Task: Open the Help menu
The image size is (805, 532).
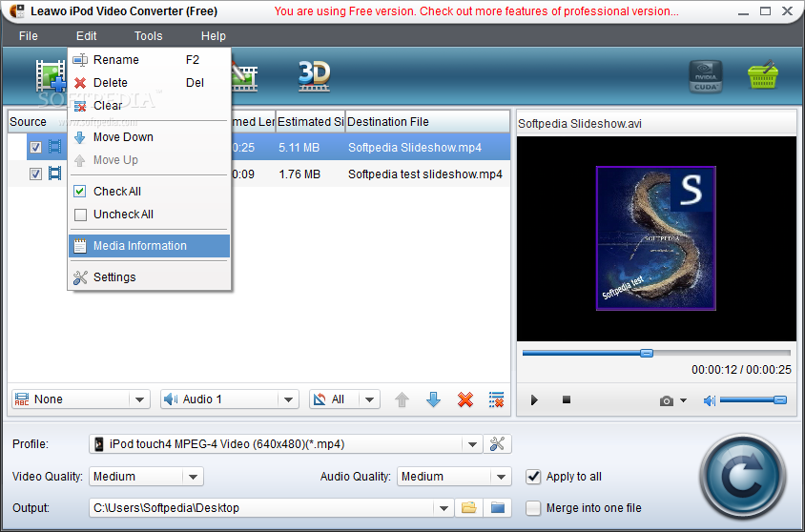Action: click(x=214, y=36)
